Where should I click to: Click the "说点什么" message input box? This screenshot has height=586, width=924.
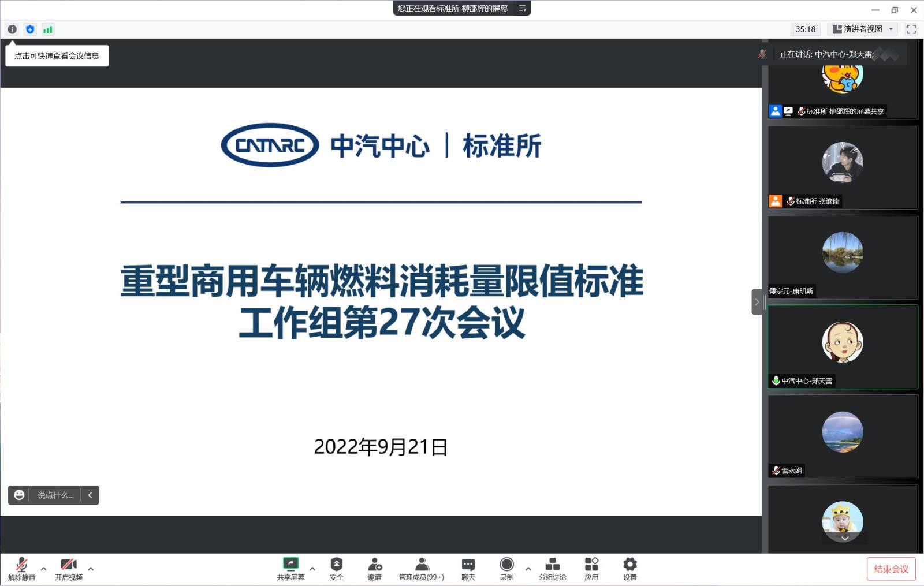tap(55, 495)
